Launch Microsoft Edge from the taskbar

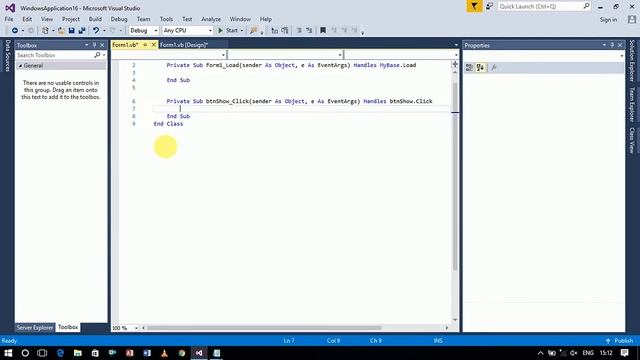(60, 353)
